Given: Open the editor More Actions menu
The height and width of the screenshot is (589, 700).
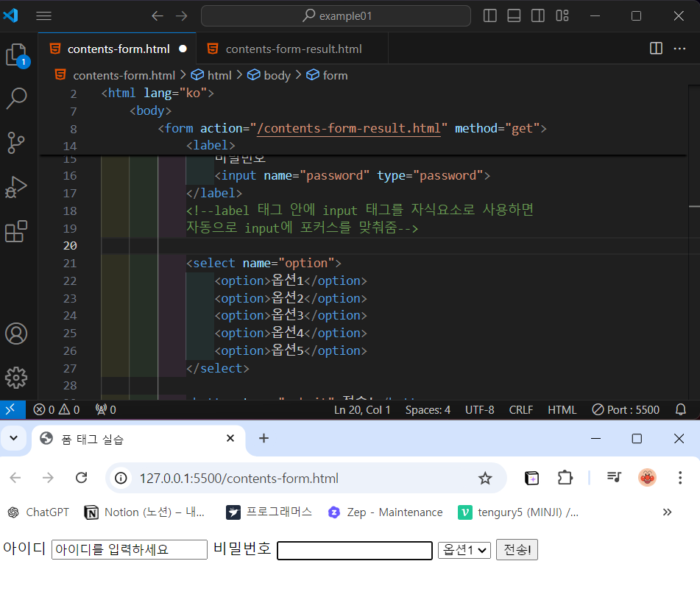Looking at the screenshot, I should [679, 49].
